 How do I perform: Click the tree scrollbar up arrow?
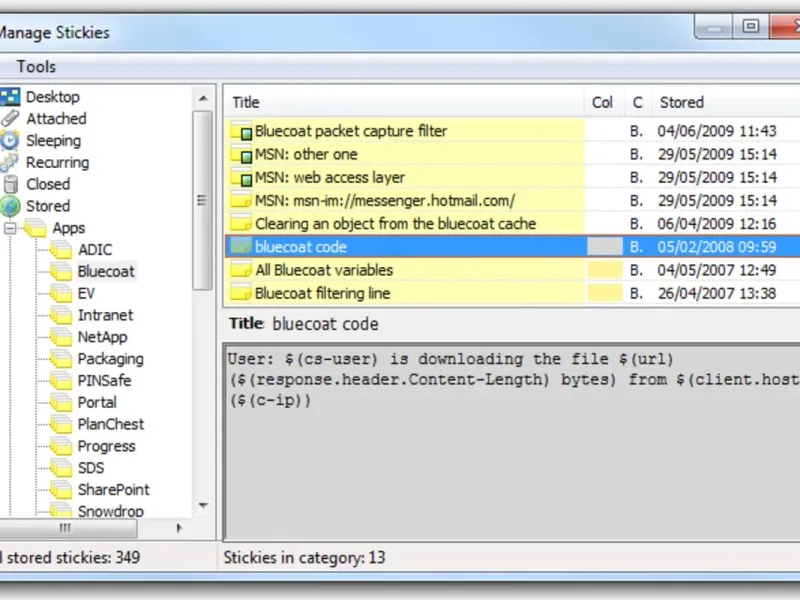coord(204,98)
